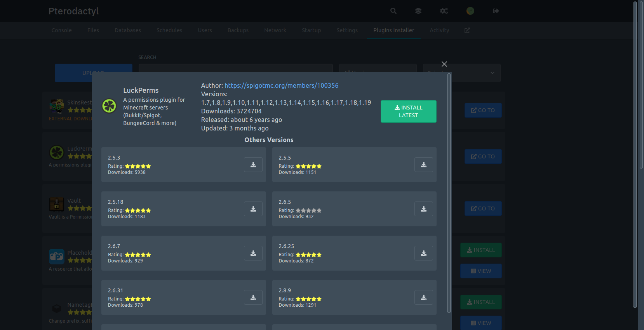Click GO TO button for SkinsRestorer
Screen dimensions: 644x330
click(483, 110)
